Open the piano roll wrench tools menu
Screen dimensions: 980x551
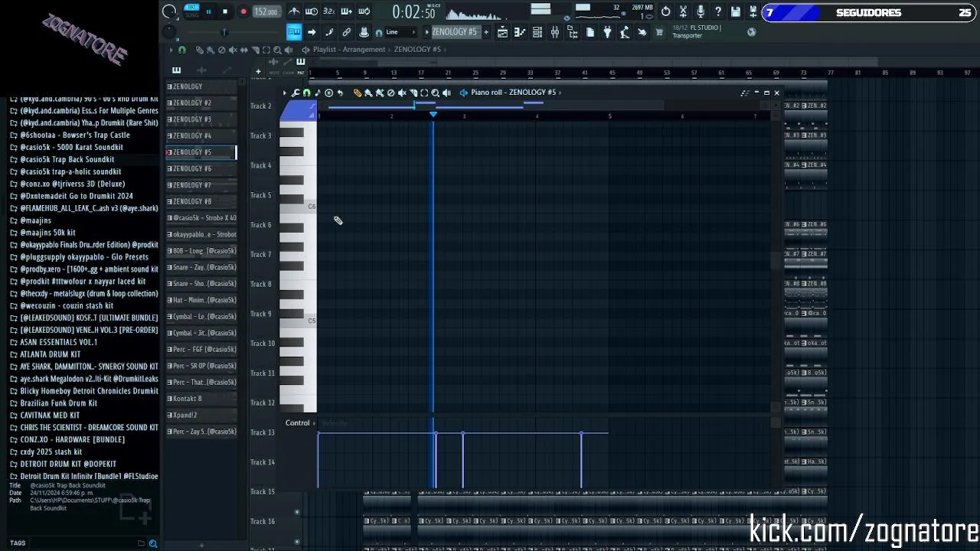[296, 93]
